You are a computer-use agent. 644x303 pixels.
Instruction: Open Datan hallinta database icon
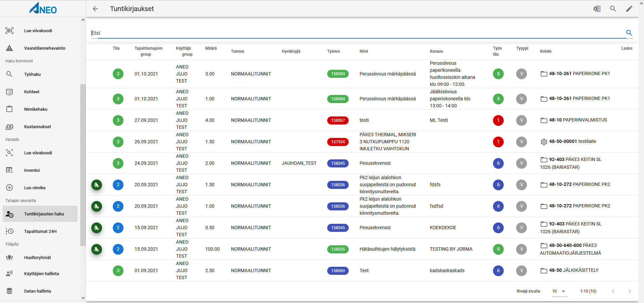9,291
